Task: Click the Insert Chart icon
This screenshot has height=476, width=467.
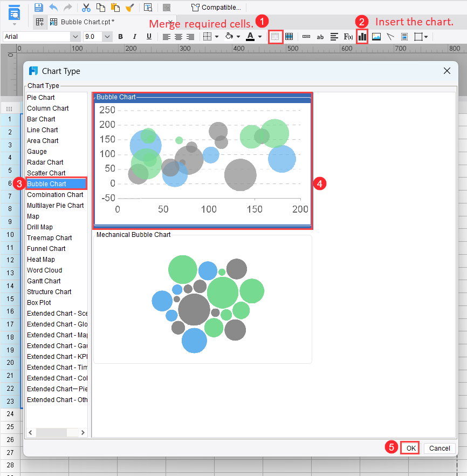Action: pyautogui.click(x=362, y=37)
